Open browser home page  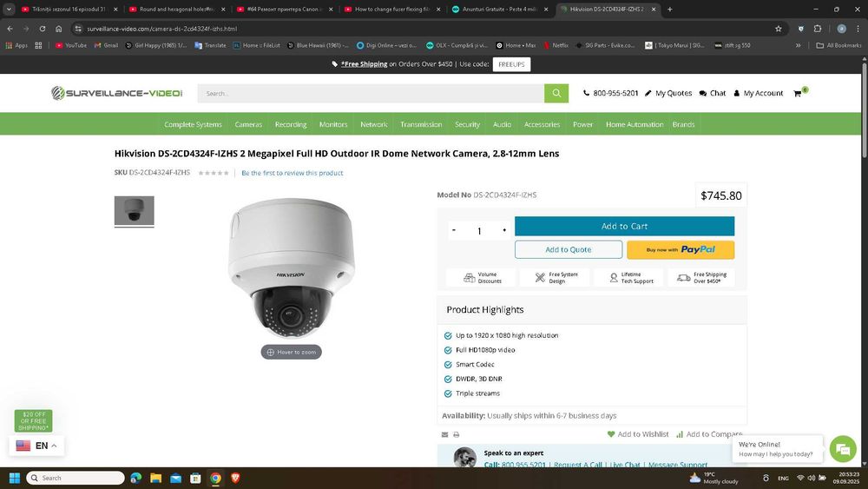click(x=59, y=29)
